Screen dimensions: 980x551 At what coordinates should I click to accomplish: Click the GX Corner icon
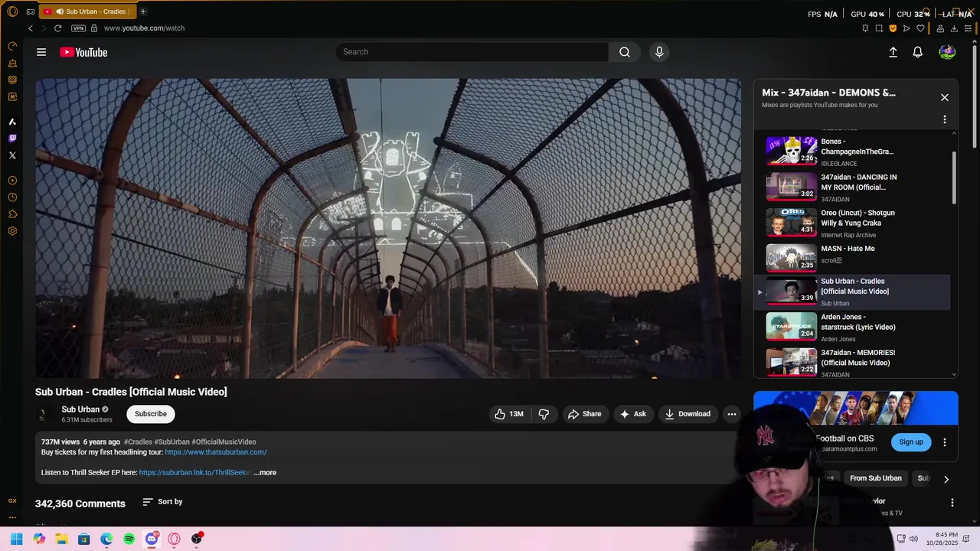click(12, 500)
